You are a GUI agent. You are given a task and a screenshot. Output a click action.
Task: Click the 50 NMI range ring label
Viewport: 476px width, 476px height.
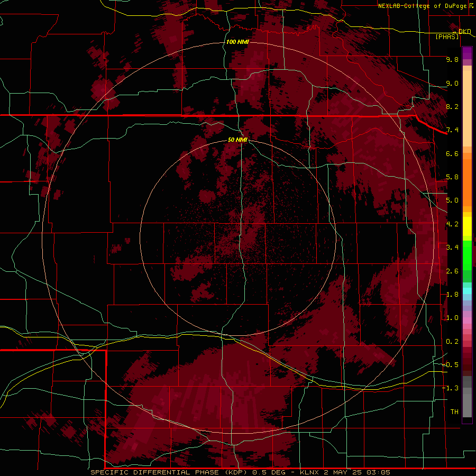[x=237, y=140]
